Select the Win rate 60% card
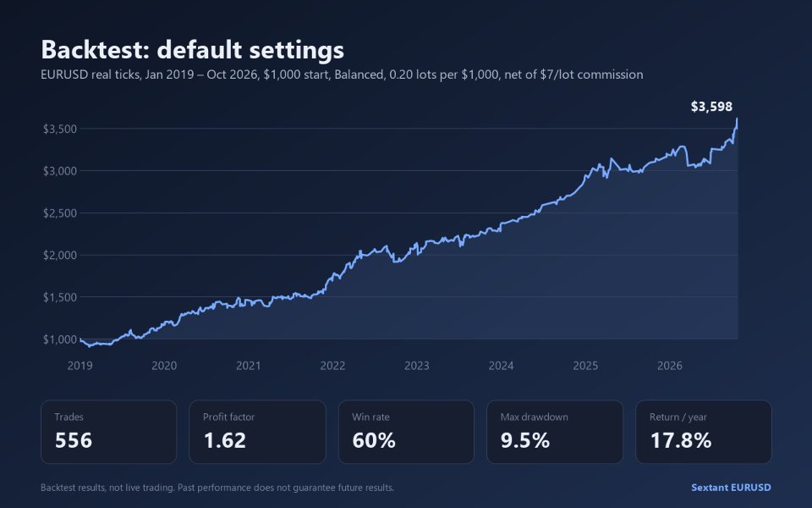This screenshot has height=508, width=812. 406,432
